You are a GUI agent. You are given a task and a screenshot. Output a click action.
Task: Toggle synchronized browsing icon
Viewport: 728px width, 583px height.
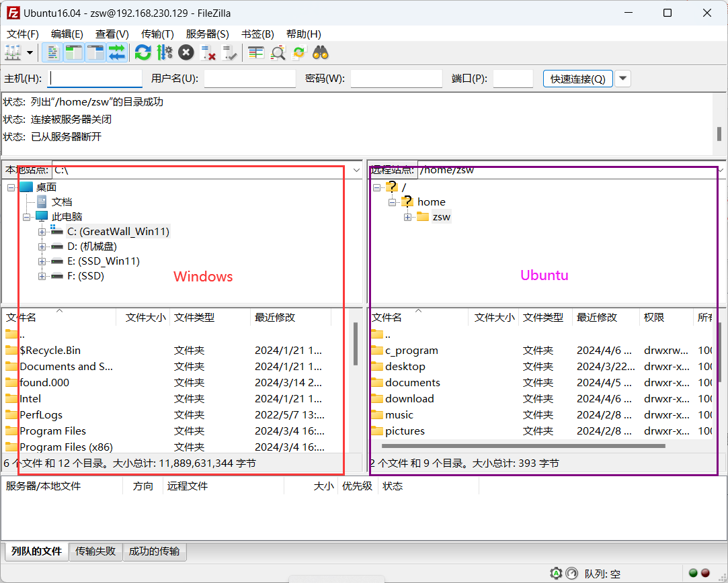coord(299,53)
